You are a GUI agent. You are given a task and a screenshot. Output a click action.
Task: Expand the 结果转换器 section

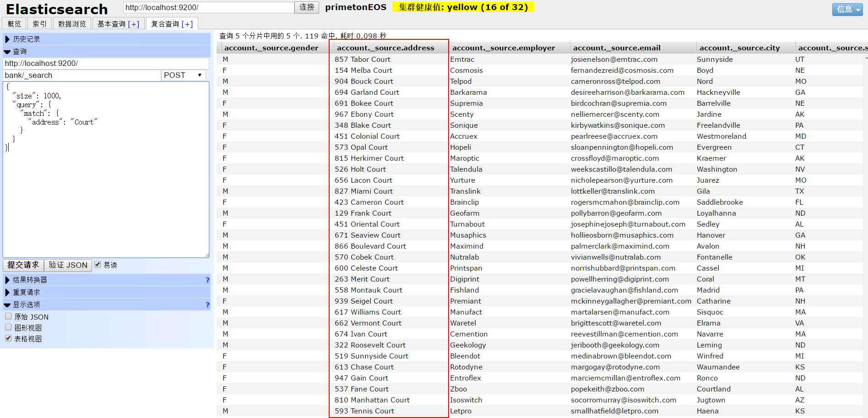click(x=107, y=280)
